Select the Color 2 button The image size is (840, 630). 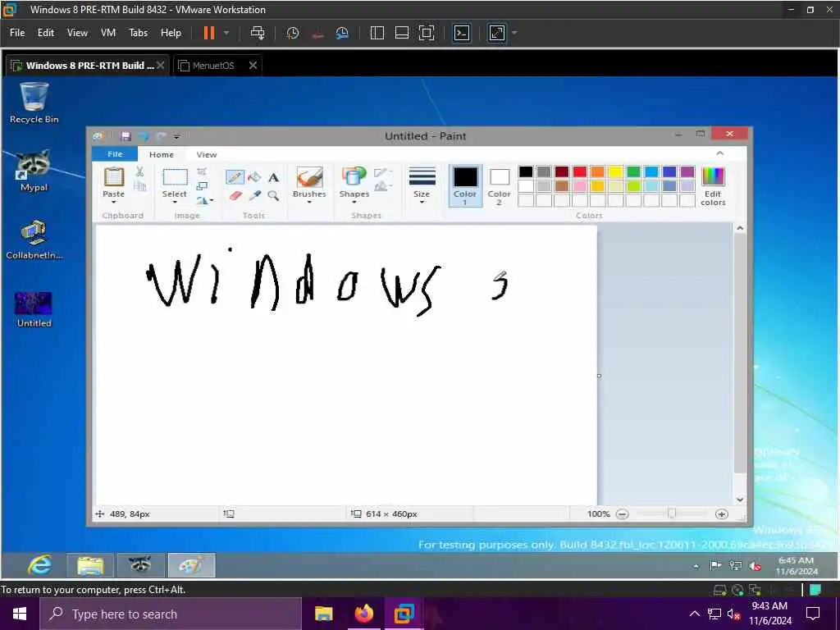[499, 186]
